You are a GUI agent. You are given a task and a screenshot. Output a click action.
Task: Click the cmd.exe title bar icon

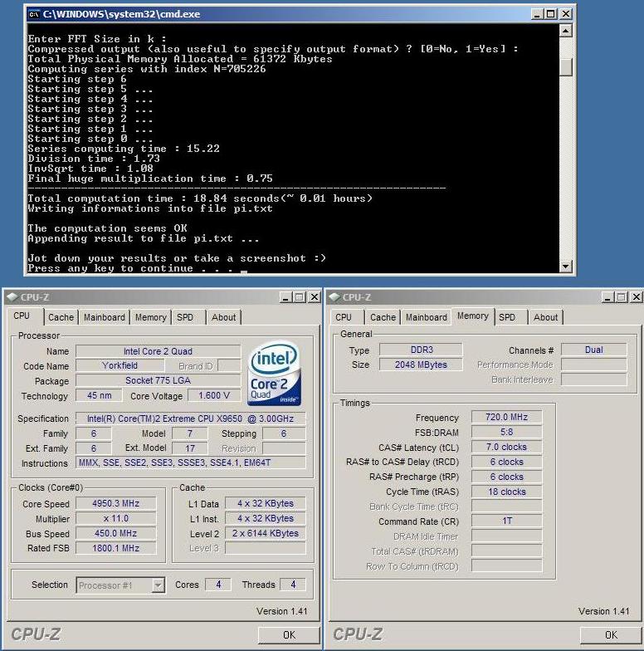coord(33,14)
